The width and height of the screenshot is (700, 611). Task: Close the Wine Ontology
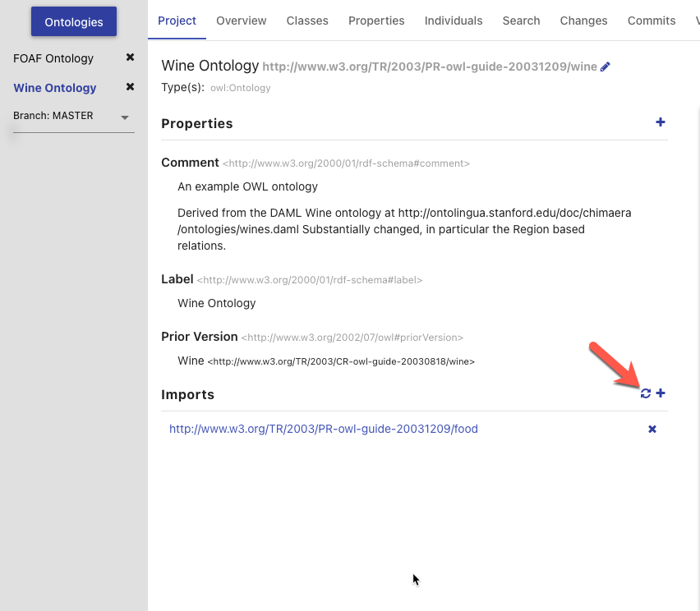pyautogui.click(x=130, y=87)
